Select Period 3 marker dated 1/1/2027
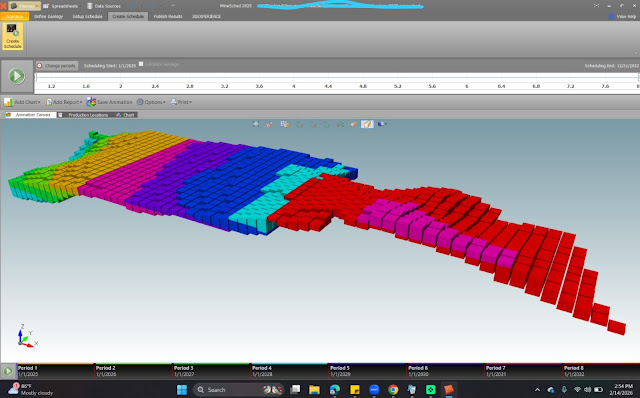The image size is (640, 398). (x=184, y=371)
